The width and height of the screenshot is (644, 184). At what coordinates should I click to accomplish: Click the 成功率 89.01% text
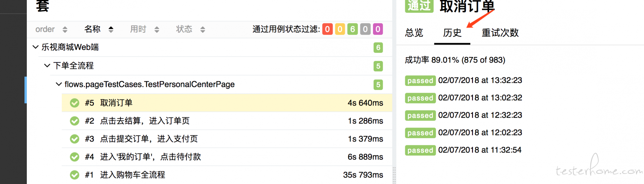tap(455, 60)
